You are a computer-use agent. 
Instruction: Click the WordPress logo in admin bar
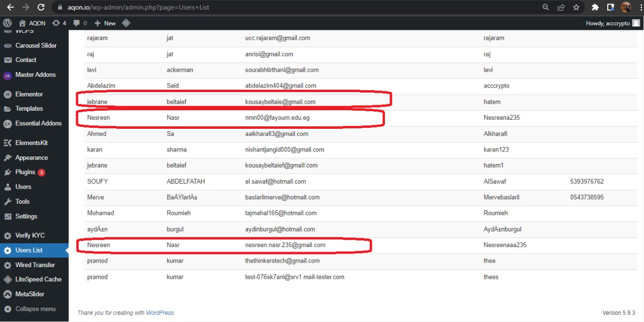pos(7,23)
